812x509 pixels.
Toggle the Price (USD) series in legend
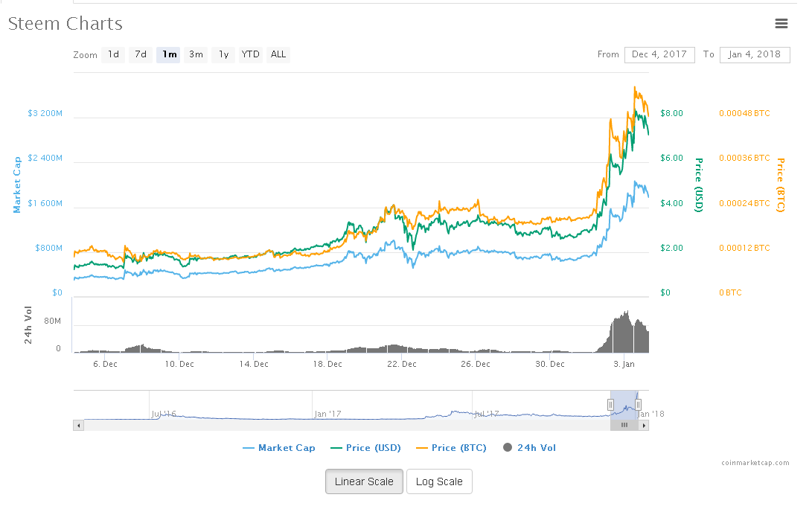[x=365, y=448]
